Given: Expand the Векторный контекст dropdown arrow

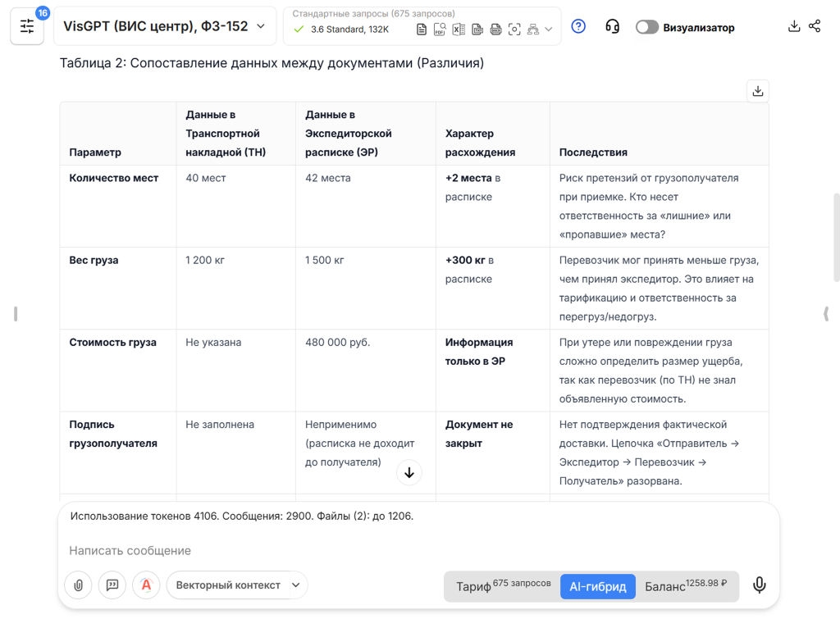Looking at the screenshot, I should point(296,585).
